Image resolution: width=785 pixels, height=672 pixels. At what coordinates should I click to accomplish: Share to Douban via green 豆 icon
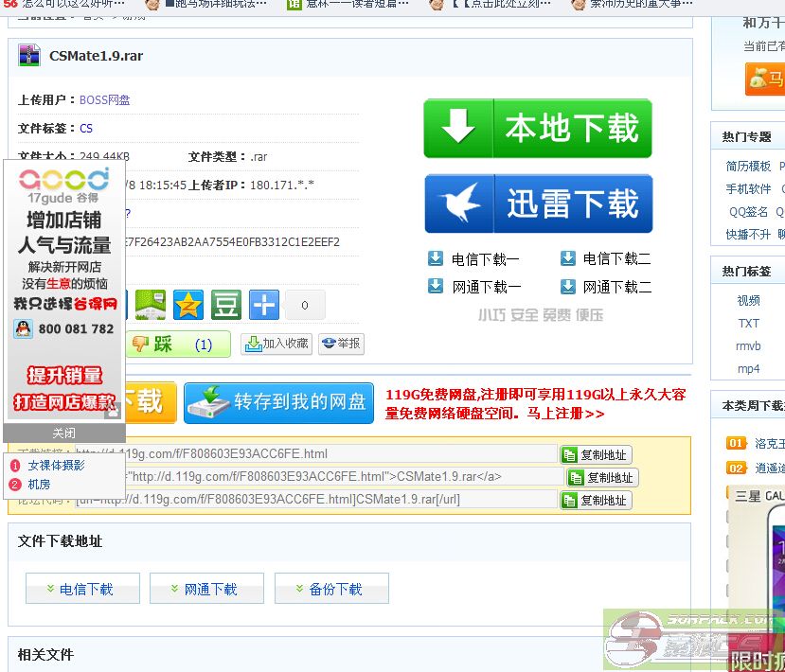(226, 305)
